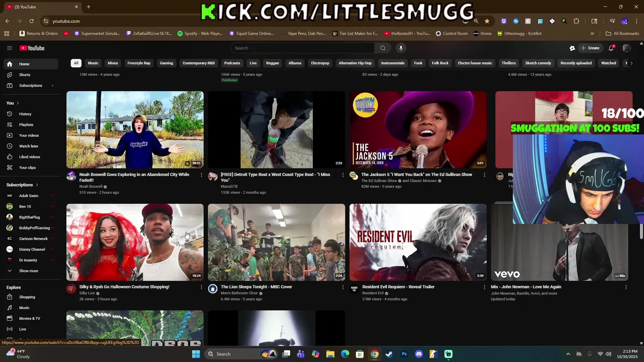The height and width of the screenshot is (362, 644).
Task: Open the Spotify Web Player bookmark
Action: [x=200, y=34]
